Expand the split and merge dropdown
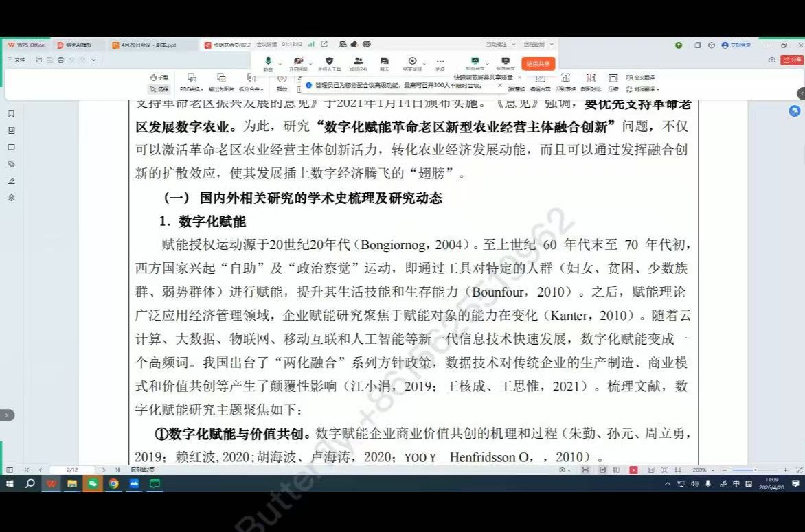This screenshot has height=532, width=805. pyautogui.click(x=251, y=89)
